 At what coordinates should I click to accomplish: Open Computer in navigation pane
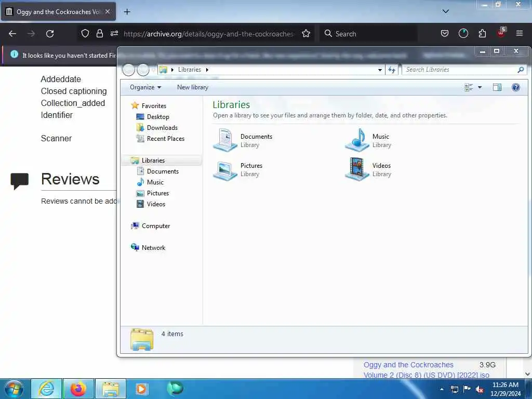point(156,226)
